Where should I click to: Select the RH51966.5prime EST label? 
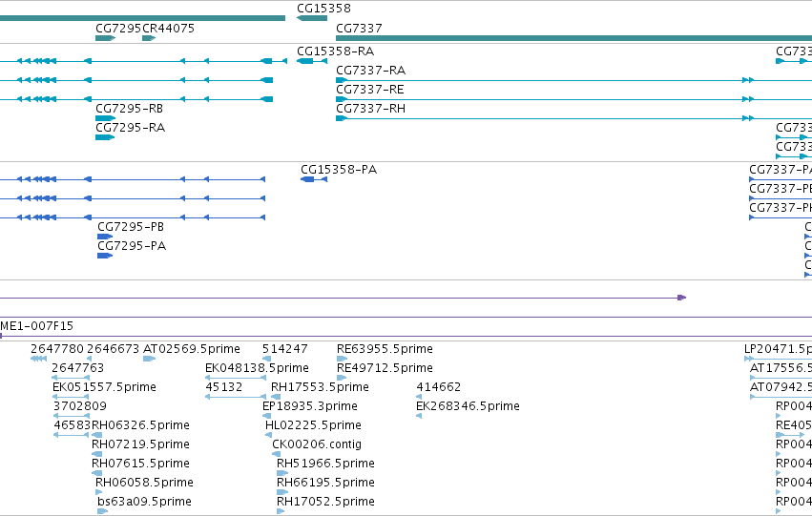click(x=325, y=464)
